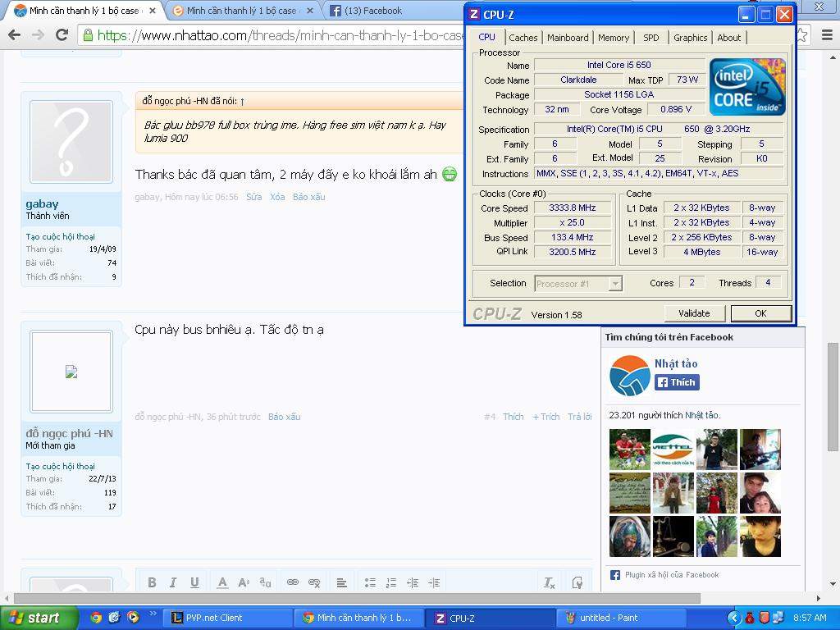Decrease indent in the reply editor
This screenshot has width=840, height=630.
(413, 582)
